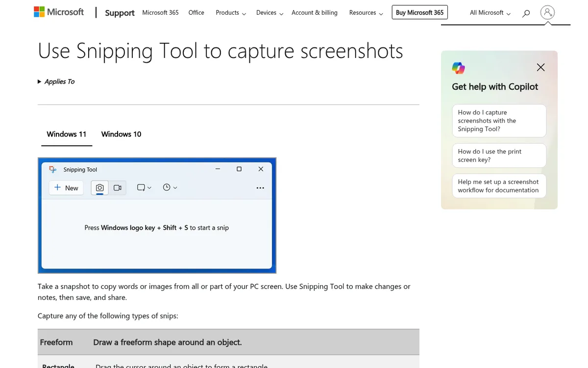Click the sign-in account icon

[547, 13]
